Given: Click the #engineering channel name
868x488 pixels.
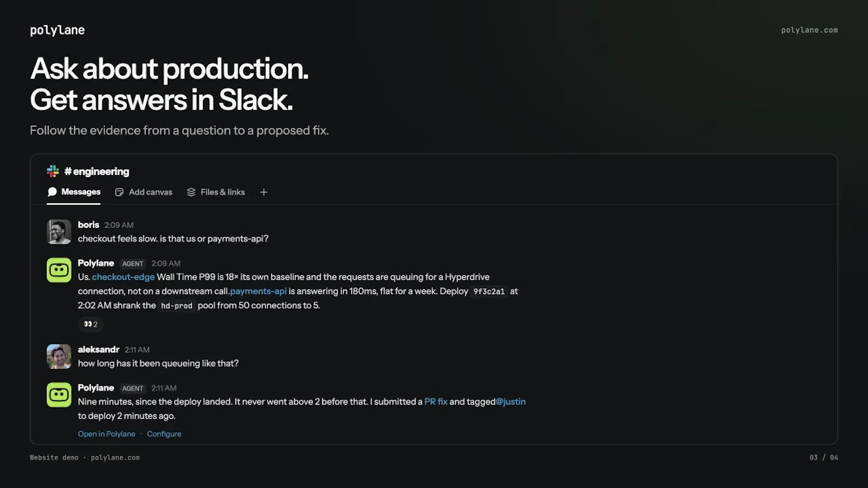Looking at the screenshot, I should click(97, 171).
